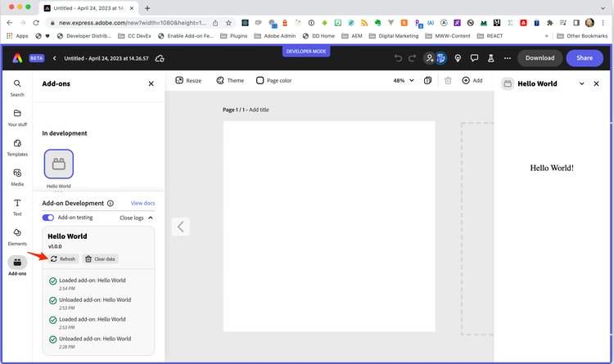Click the Download button
Image resolution: width=614 pixels, height=364 pixels.
(540, 58)
